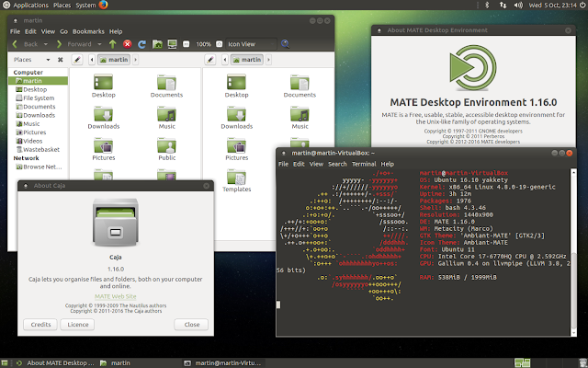Click the Show Desktop icon in bottom panel
This screenshot has height=368, width=588.
click(5, 363)
